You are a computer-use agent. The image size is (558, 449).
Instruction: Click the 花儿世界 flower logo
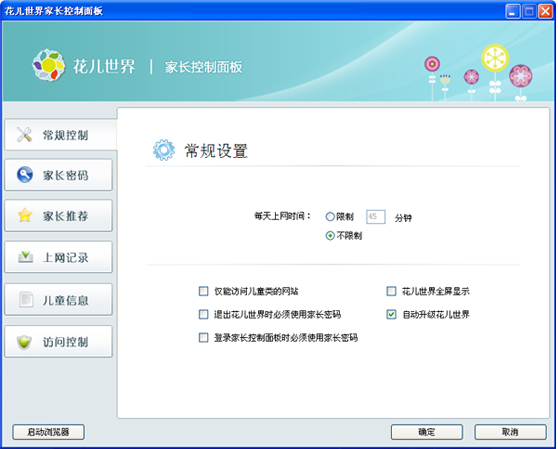(49, 65)
